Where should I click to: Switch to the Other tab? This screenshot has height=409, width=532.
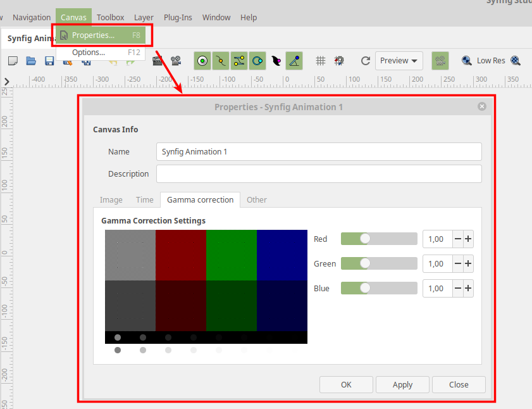(x=256, y=199)
